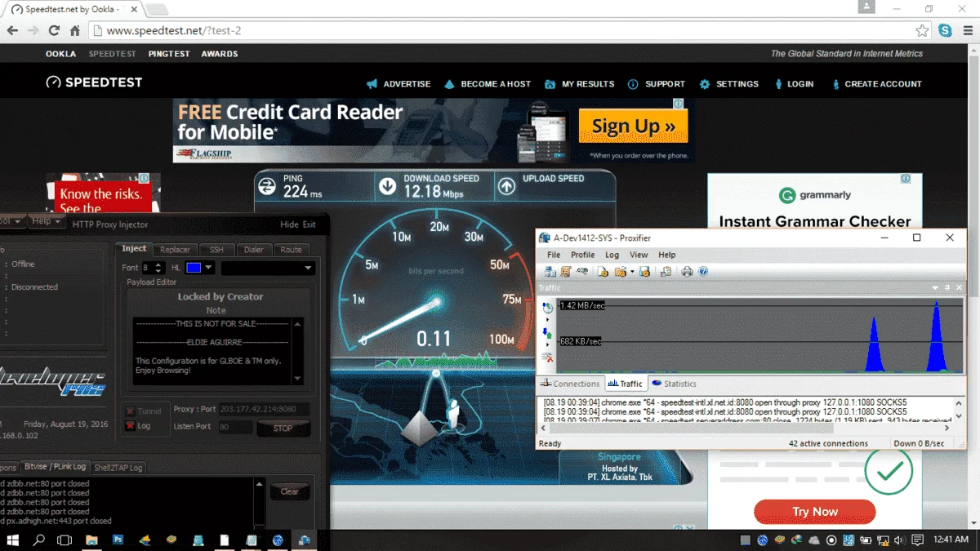Open Proxifier Open Profile dropdown arrow
Viewport: 980px width, 551px height.
[x=632, y=272]
